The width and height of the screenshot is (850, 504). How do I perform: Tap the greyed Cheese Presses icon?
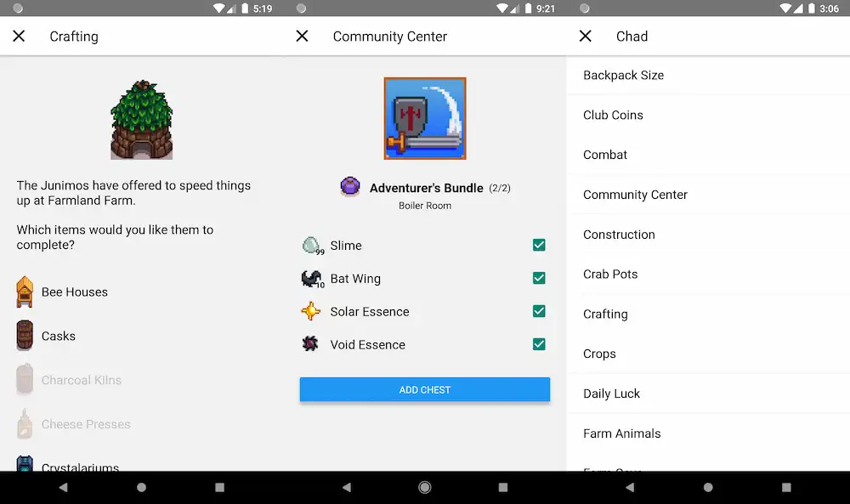pos(25,424)
